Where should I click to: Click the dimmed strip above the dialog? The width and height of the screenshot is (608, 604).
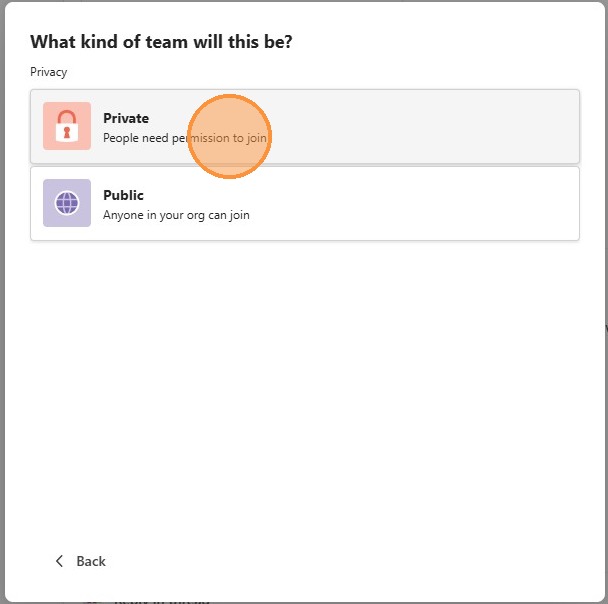[x=300, y=1]
